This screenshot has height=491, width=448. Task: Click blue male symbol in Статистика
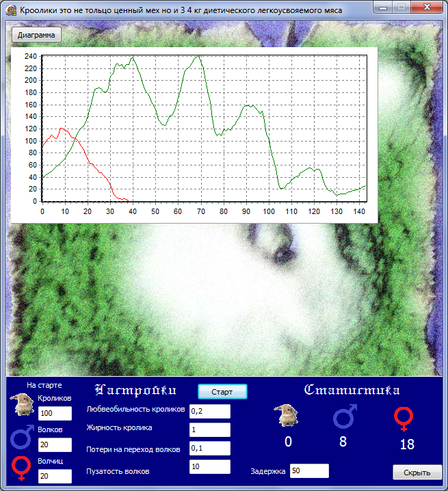tap(345, 416)
